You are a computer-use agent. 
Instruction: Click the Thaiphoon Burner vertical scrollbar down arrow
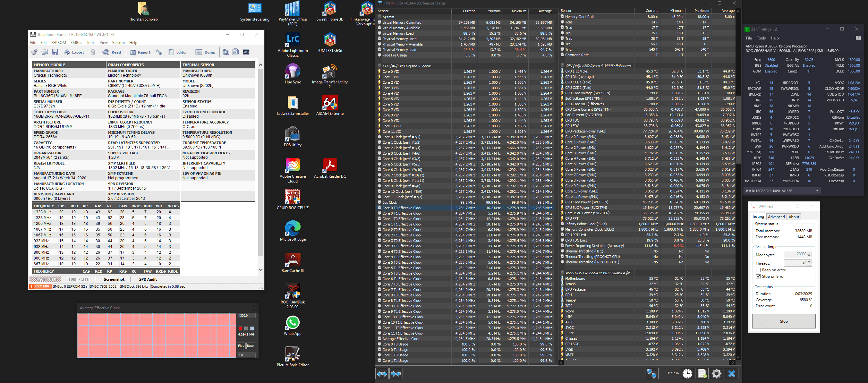click(x=260, y=269)
